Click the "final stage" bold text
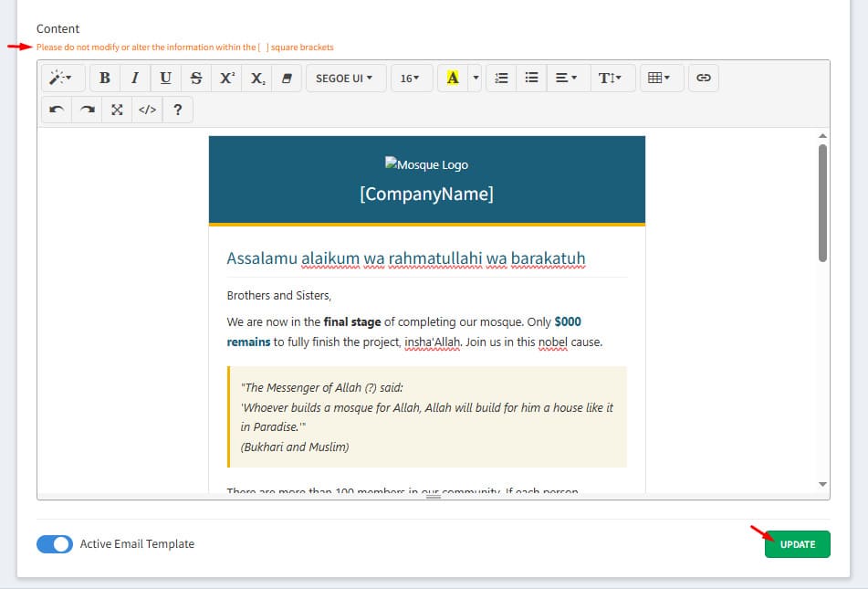 click(352, 322)
